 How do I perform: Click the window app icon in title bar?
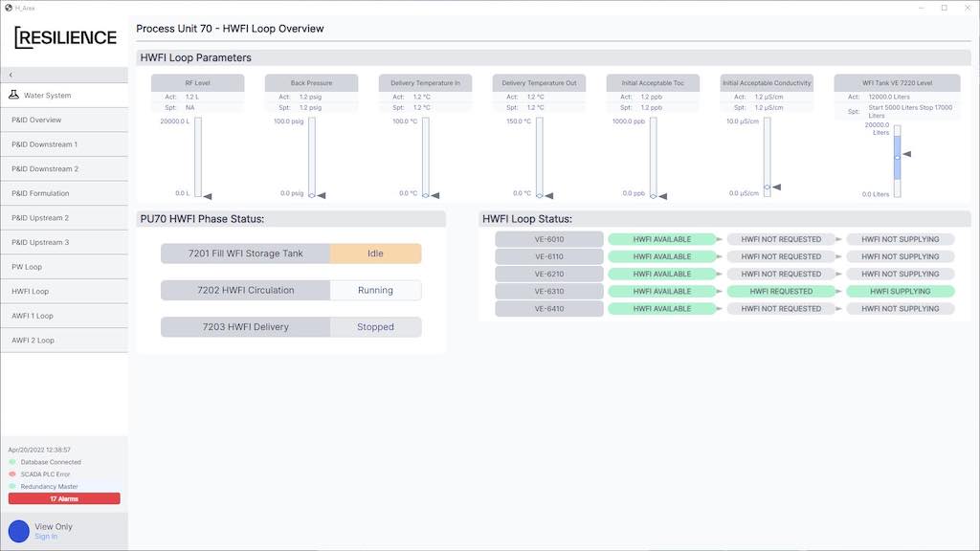point(8,8)
